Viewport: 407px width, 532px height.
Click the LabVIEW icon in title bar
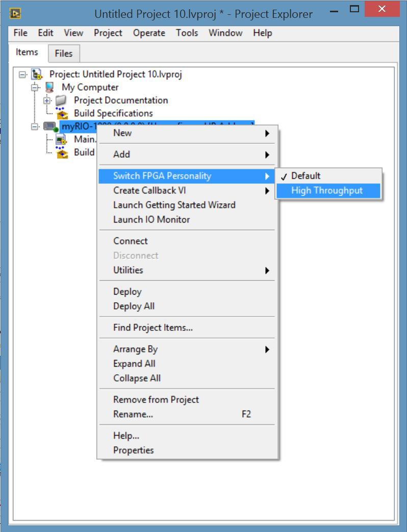(x=15, y=13)
